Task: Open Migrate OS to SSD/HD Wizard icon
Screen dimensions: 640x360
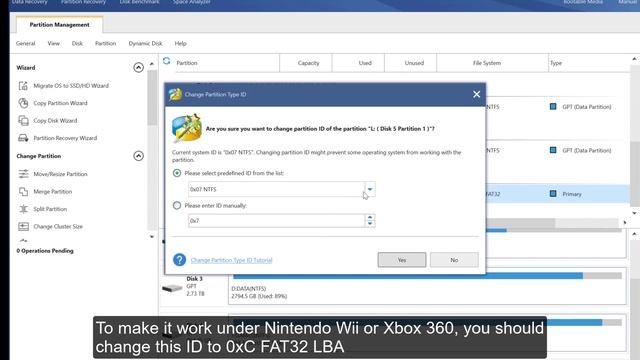Action: click(23, 86)
